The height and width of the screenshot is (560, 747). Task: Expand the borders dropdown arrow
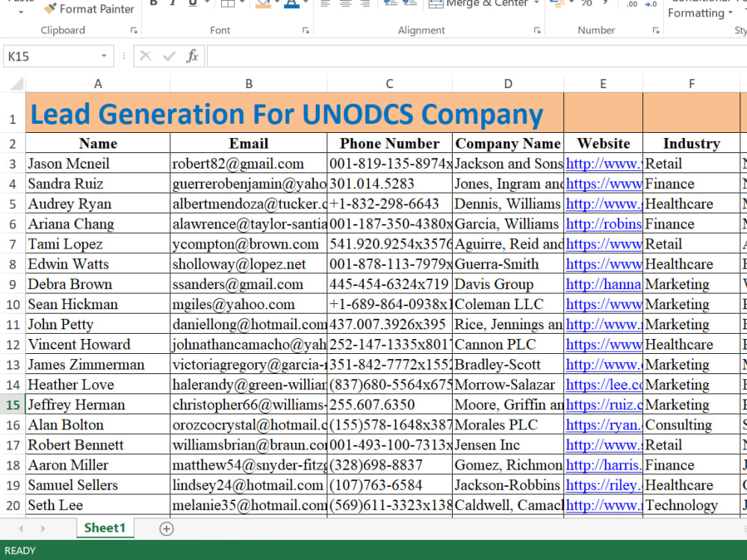[x=242, y=3]
